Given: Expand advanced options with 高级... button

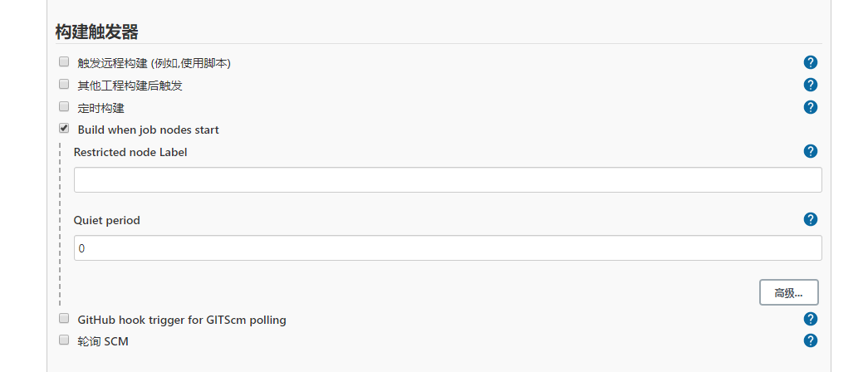Looking at the screenshot, I should click(x=788, y=292).
